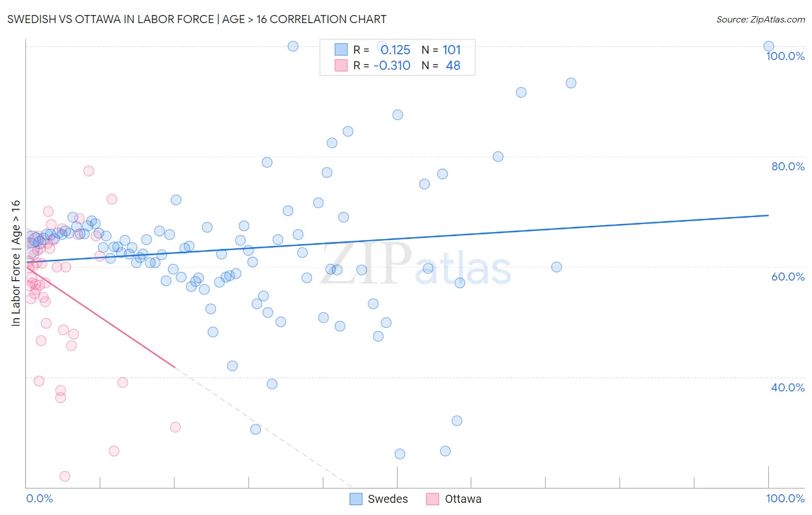Click the N = 101 value
Image resolution: width=812 pixels, height=515 pixels.
(x=441, y=50)
